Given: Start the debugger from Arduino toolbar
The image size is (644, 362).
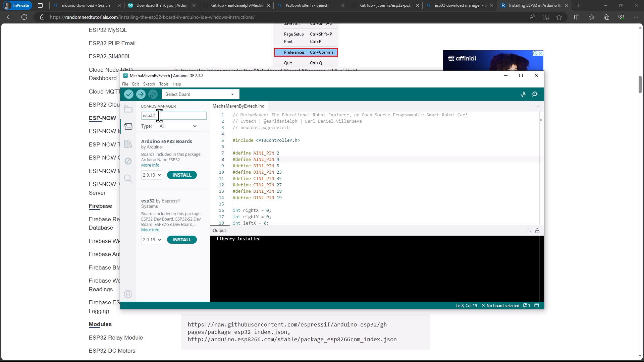Looking at the screenshot, I should click(x=153, y=95).
